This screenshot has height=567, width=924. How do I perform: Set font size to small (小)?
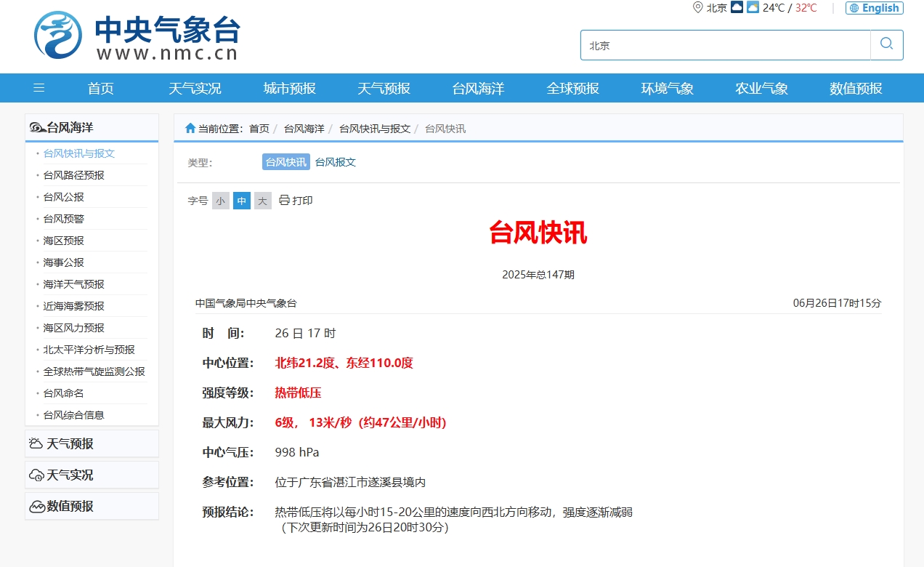point(220,201)
